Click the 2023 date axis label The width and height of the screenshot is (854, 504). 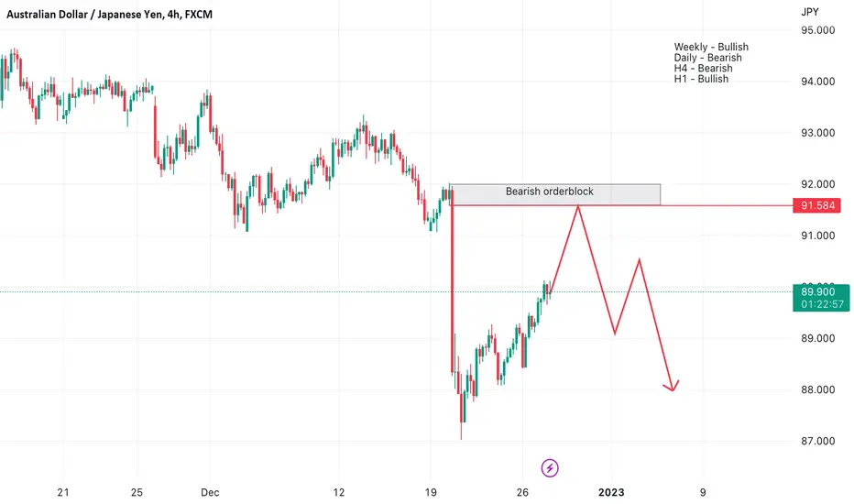pos(611,492)
